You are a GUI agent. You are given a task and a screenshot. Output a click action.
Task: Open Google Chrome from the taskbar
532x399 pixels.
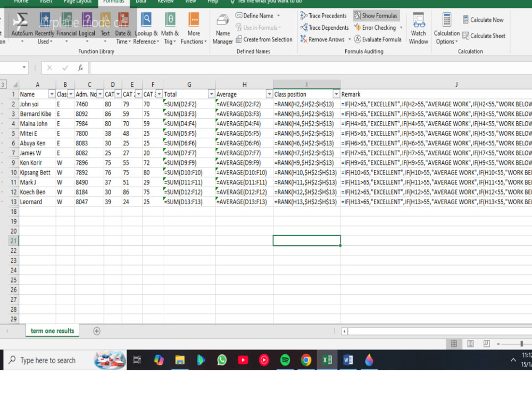pyautogui.click(x=306, y=360)
